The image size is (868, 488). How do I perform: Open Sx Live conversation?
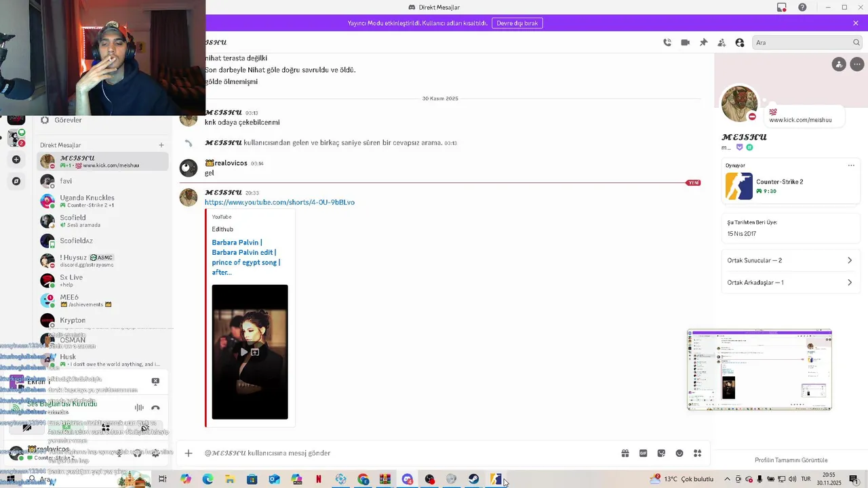click(x=103, y=281)
